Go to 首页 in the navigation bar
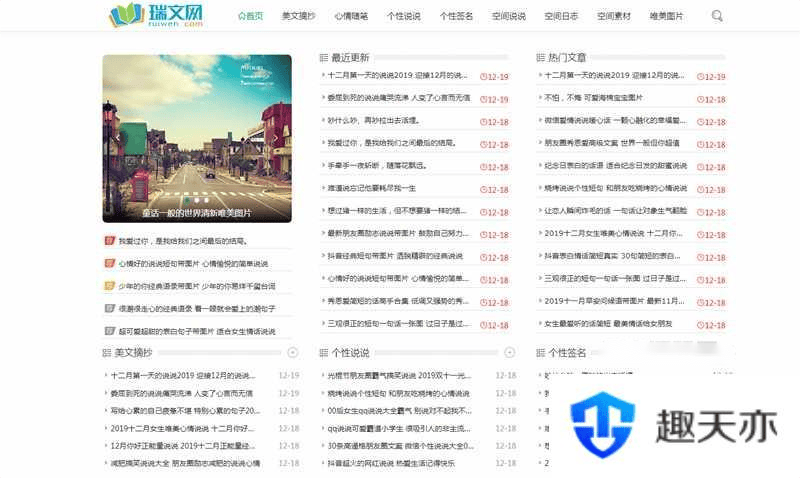800x478 pixels. click(x=251, y=16)
